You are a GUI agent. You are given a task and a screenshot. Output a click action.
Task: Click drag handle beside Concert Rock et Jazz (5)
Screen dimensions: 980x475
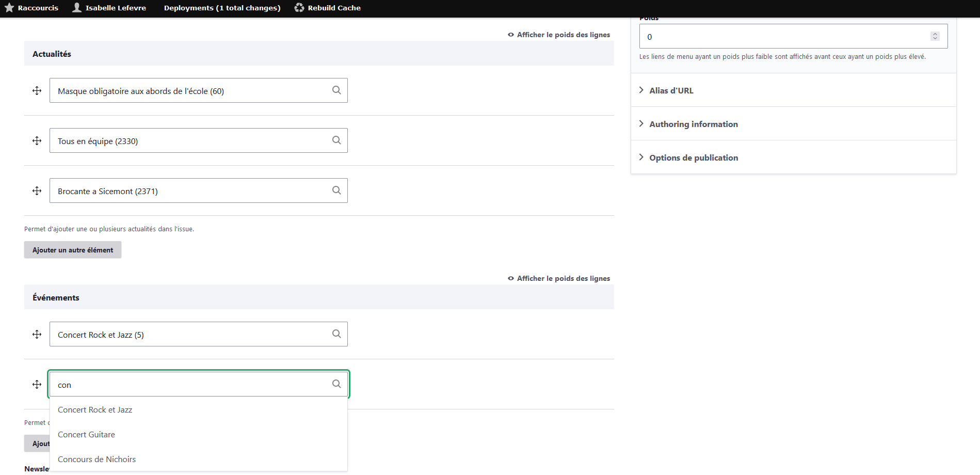point(37,335)
